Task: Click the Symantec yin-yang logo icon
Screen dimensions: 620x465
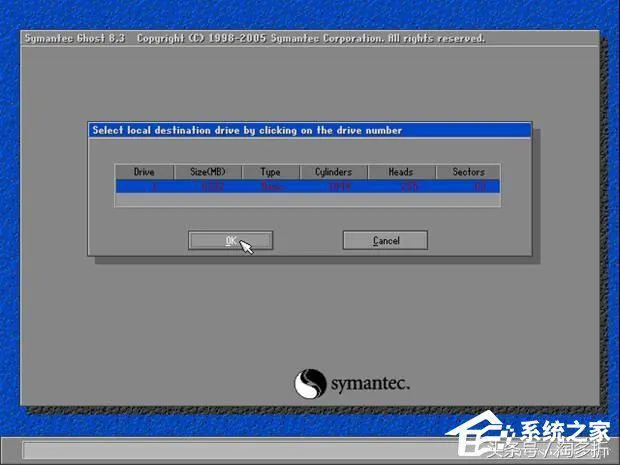Action: point(309,384)
